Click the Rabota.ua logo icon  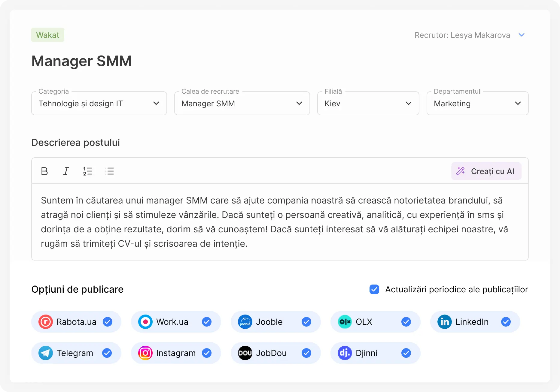(x=46, y=322)
